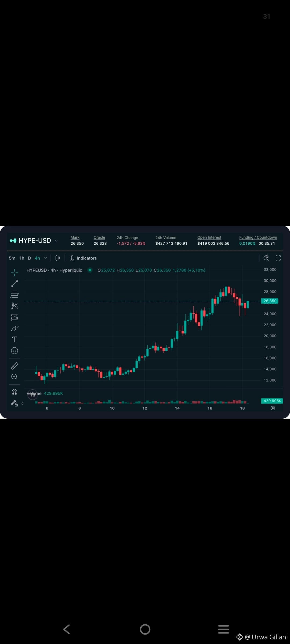Select the ruler measure tool
Screen dimensions: 290x644
[15, 365]
